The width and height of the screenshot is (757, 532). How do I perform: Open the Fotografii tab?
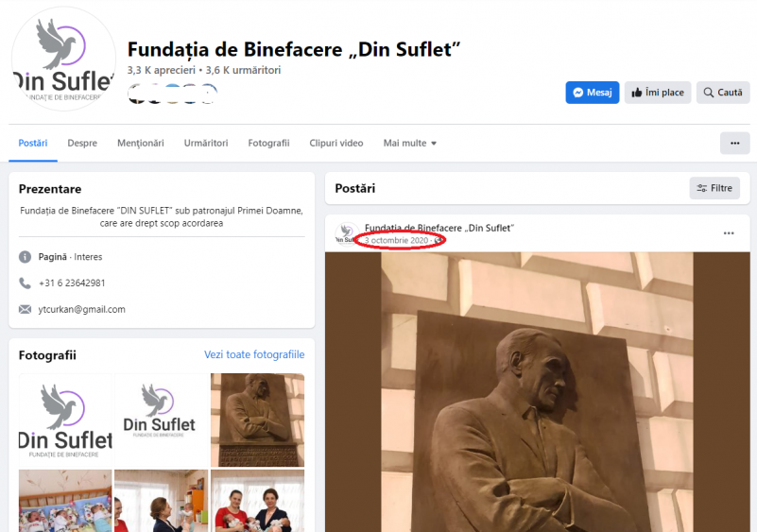[x=268, y=143]
